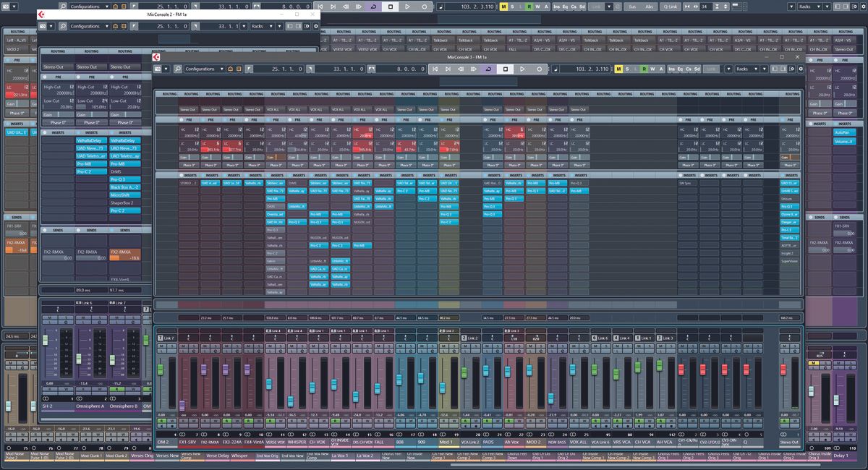Click the MixConsole functions gear icon
This screenshot has width=868, height=470.
(x=801, y=67)
